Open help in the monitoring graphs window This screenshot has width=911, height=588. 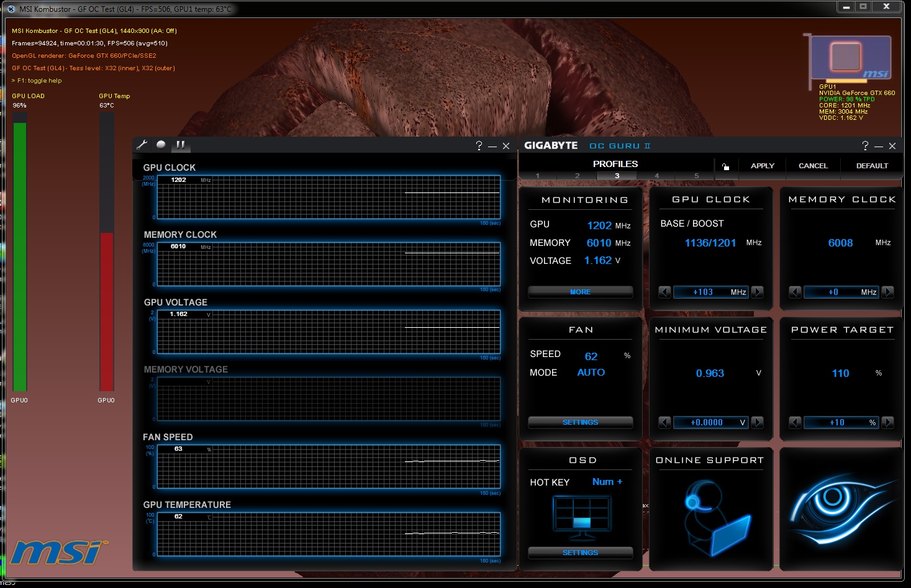click(x=479, y=145)
